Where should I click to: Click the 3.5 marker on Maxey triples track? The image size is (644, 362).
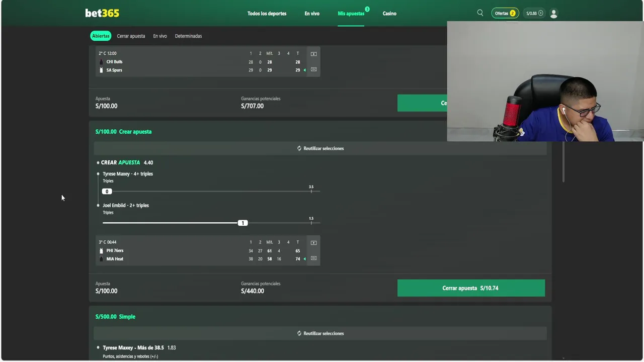click(x=311, y=189)
